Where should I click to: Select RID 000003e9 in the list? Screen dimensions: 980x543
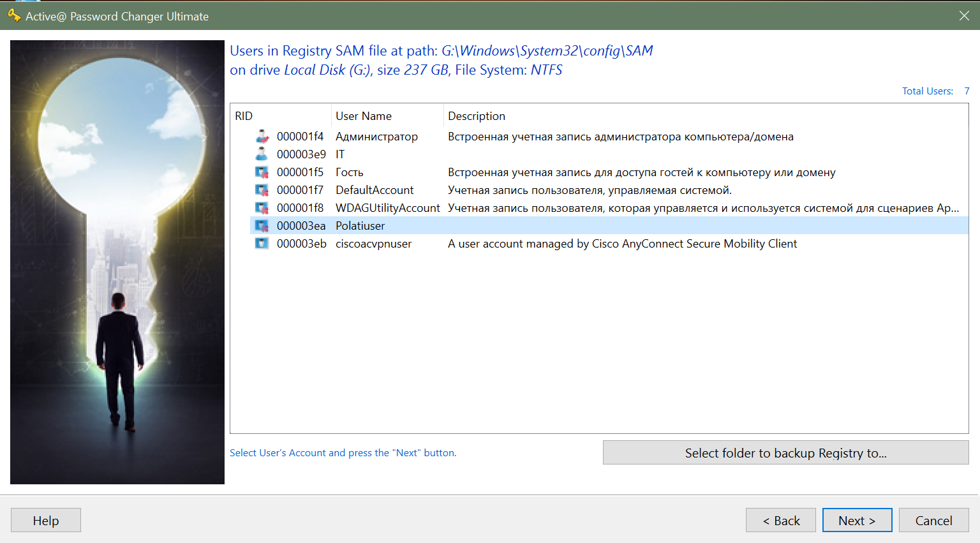tap(301, 154)
